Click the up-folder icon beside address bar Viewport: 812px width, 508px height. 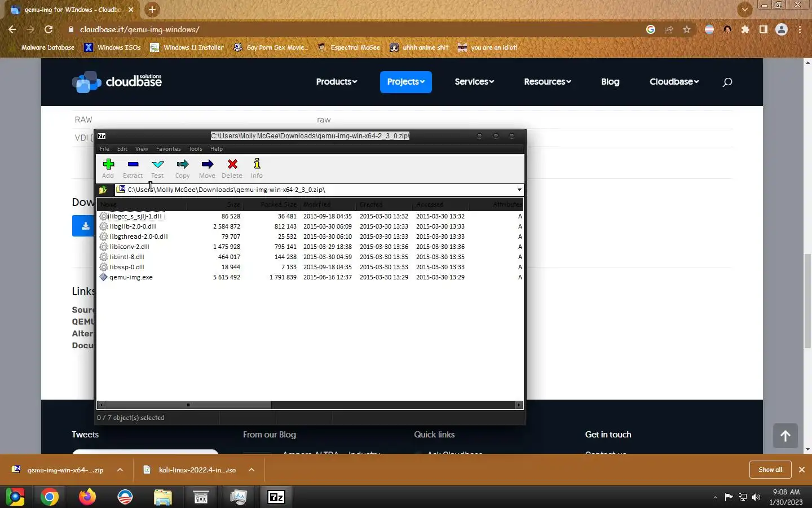pos(103,190)
